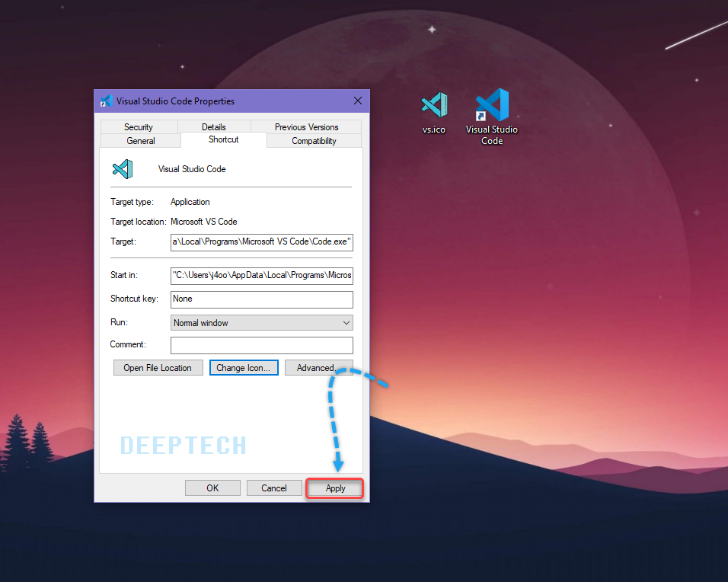Click the Open File Location button
The width and height of the screenshot is (728, 582).
(x=158, y=368)
